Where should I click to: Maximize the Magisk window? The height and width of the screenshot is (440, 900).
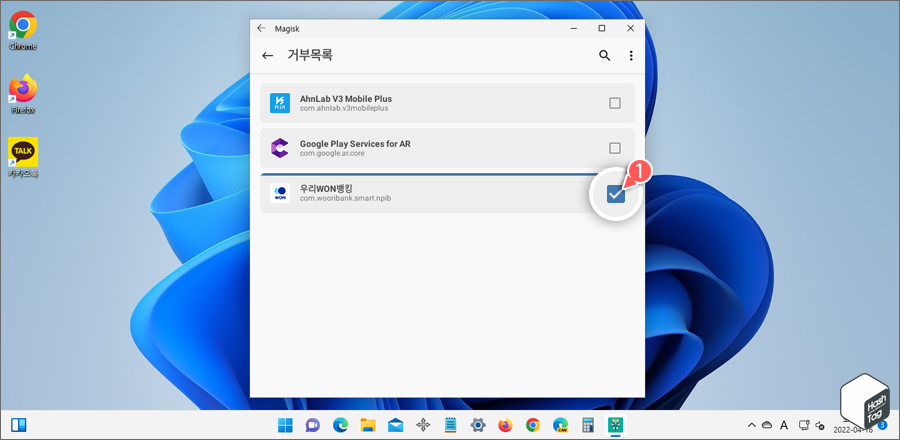pyautogui.click(x=602, y=28)
